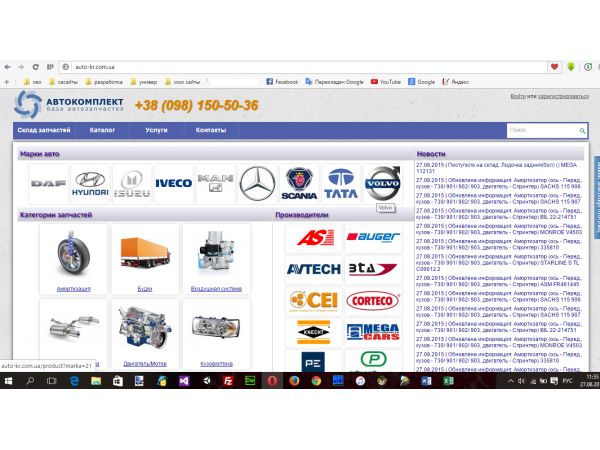This screenshot has height=450, width=600.
Task: Open the Mercedes-Benz star logo
Action: pos(257,183)
